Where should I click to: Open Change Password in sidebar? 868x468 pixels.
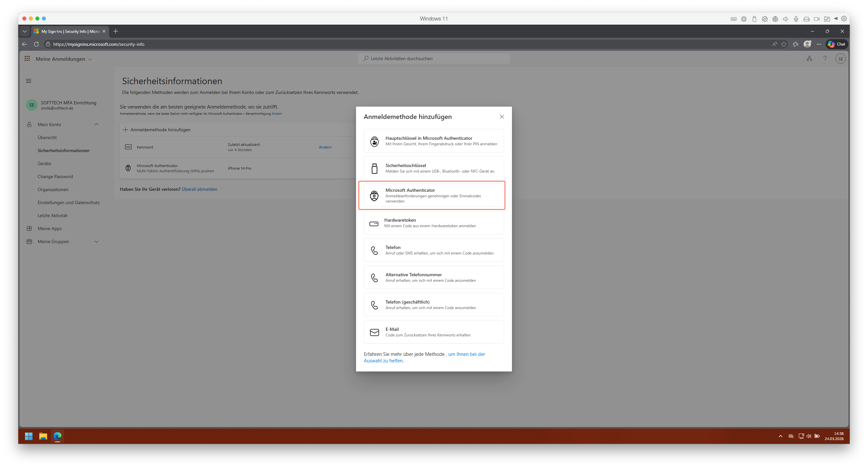[55, 177]
